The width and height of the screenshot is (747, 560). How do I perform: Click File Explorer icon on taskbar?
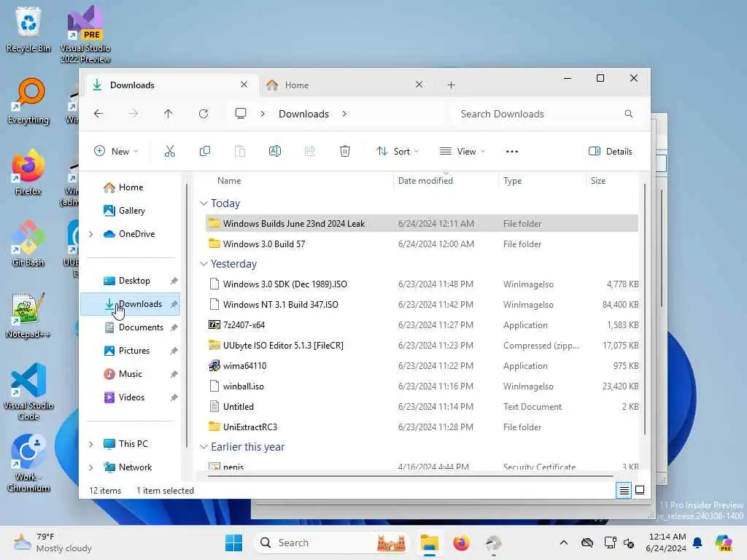[429, 542]
